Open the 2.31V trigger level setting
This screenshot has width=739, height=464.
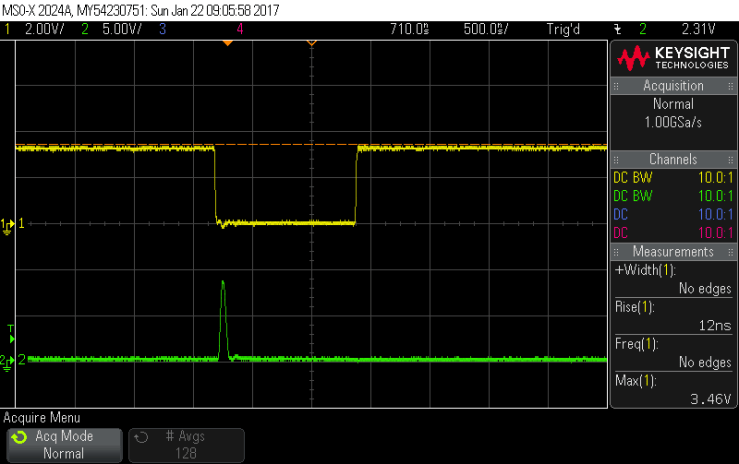click(x=698, y=28)
